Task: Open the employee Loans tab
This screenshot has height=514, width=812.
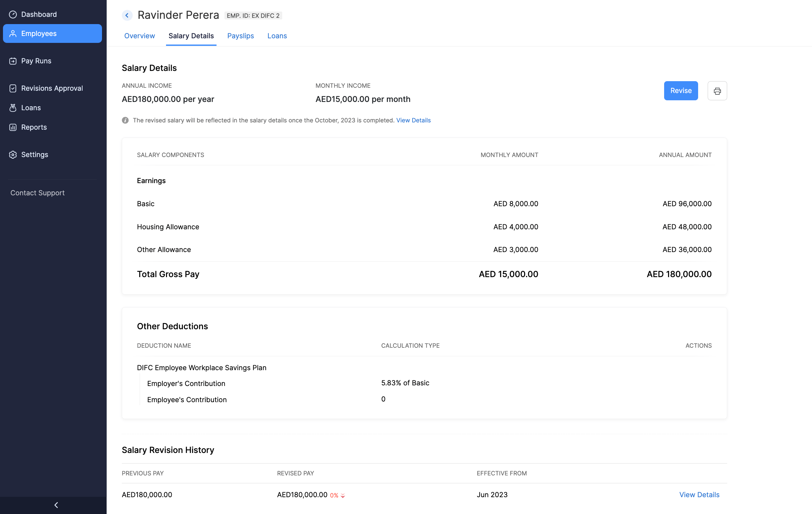Action: pyautogui.click(x=277, y=36)
